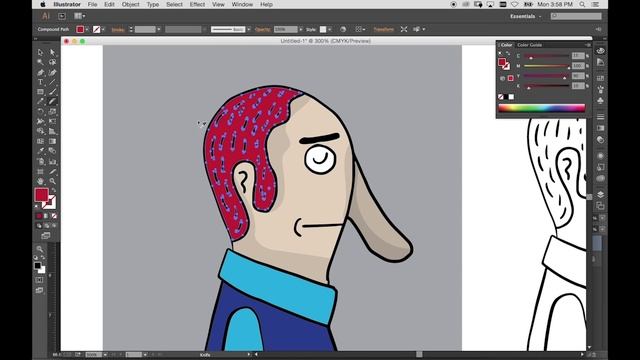Viewport: 640px width, 360px height.
Task: Select the Pen tool
Action: [40, 72]
